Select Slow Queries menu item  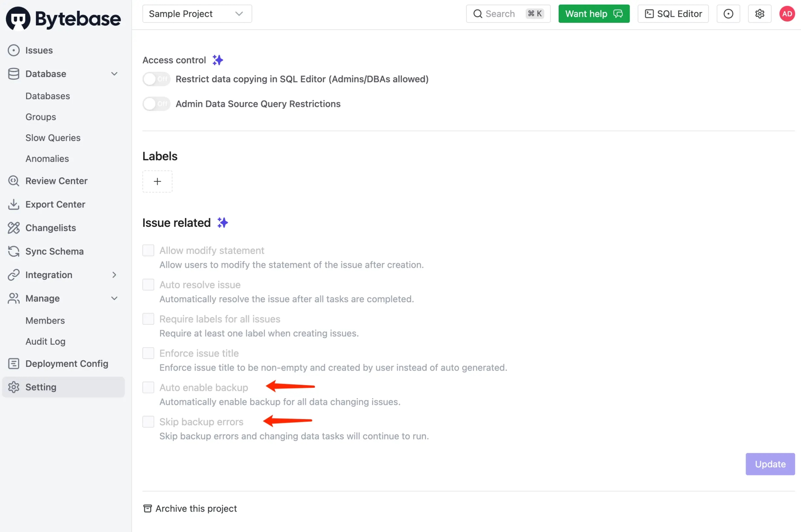53,138
